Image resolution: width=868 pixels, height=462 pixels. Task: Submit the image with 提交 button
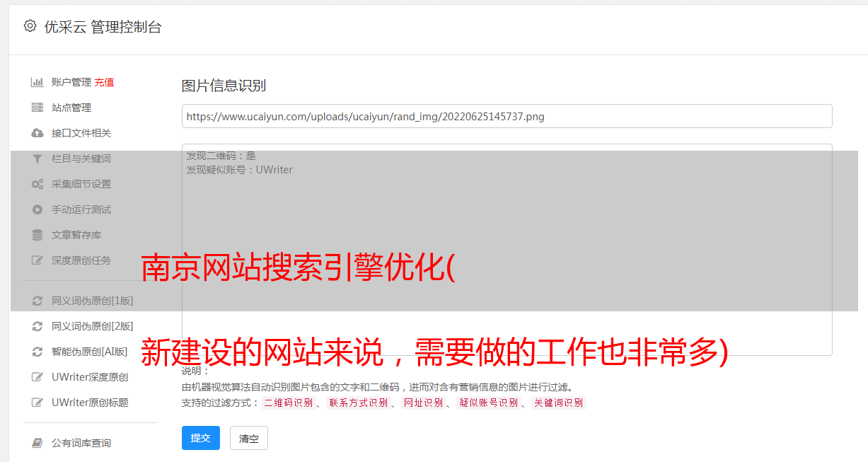tap(201, 438)
